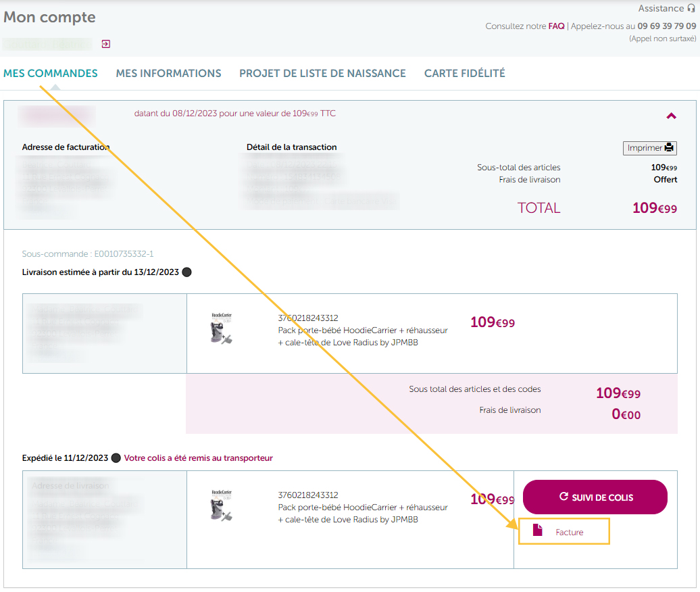Switch to Mes Informations tab
The height and width of the screenshot is (592, 700).
(168, 73)
